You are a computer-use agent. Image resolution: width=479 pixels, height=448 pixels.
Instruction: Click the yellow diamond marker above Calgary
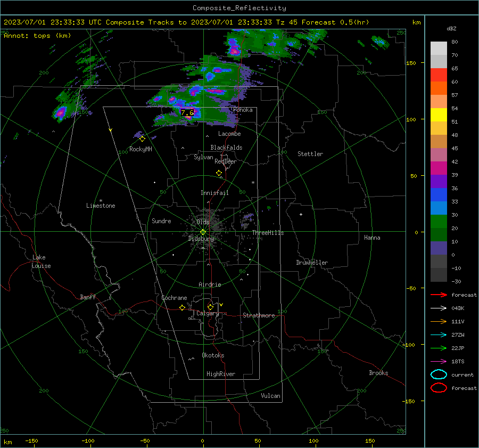210,307
